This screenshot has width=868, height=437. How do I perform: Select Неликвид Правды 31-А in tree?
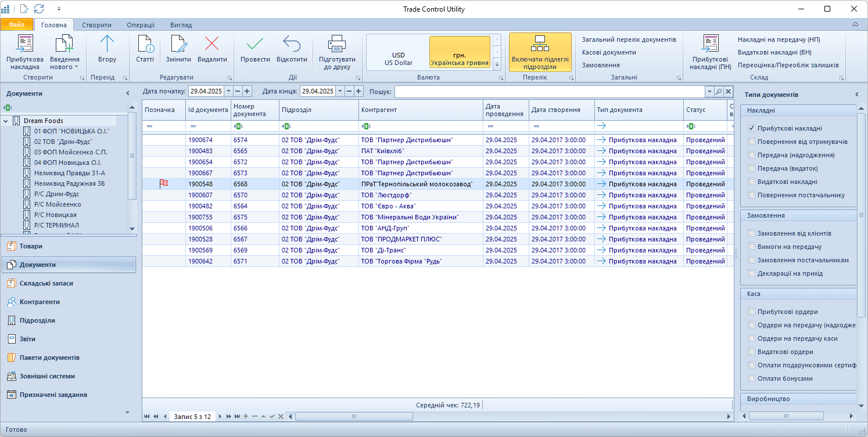click(x=69, y=173)
